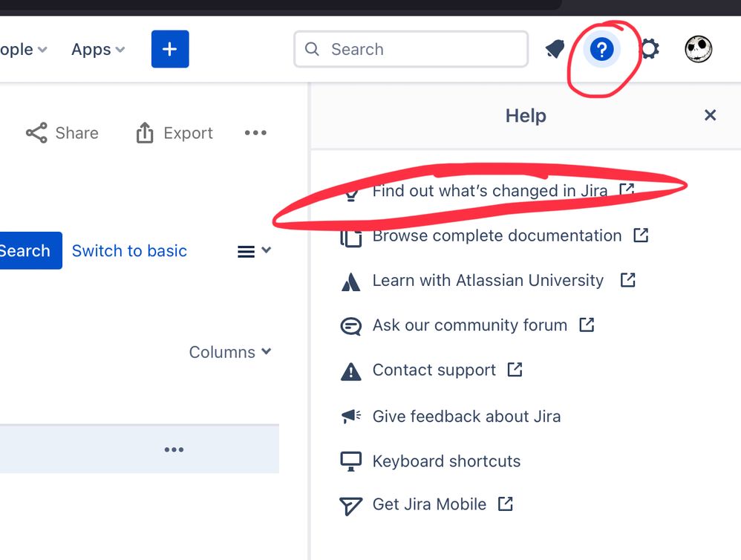This screenshot has width=741, height=560.
Task: Open the list view layout dropdown
Action: coord(254,251)
